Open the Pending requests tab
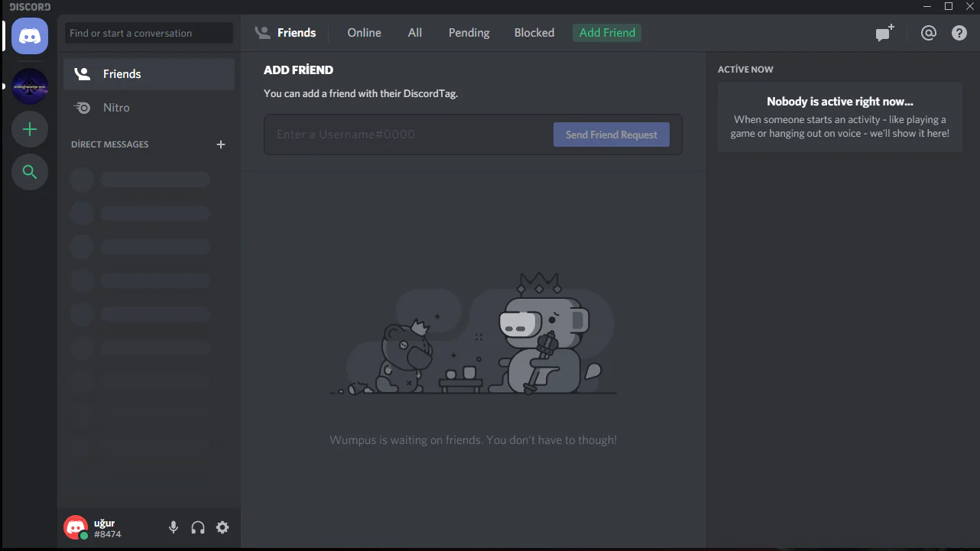Image resolution: width=980 pixels, height=551 pixels. (469, 33)
